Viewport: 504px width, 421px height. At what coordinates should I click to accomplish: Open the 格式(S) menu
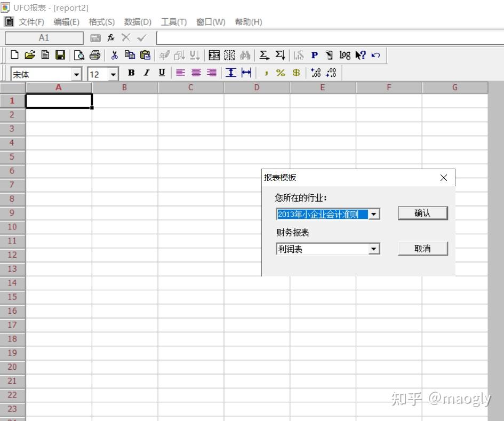(101, 22)
